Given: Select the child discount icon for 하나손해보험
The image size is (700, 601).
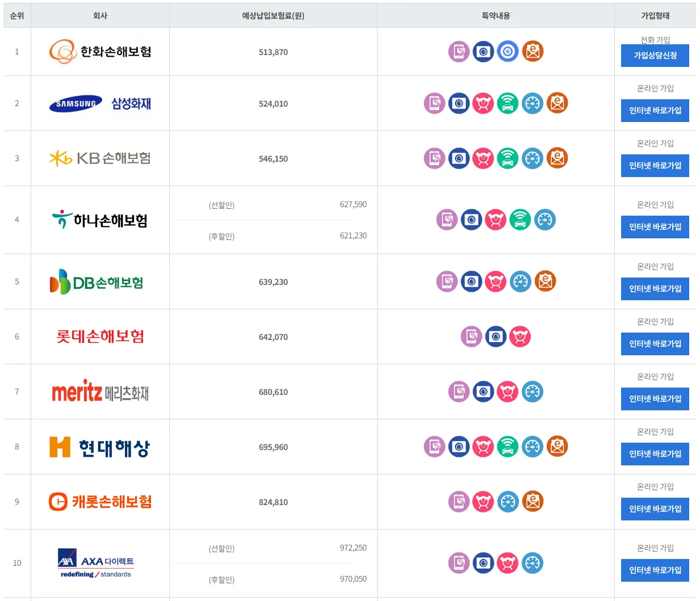Looking at the screenshot, I should coord(496,220).
